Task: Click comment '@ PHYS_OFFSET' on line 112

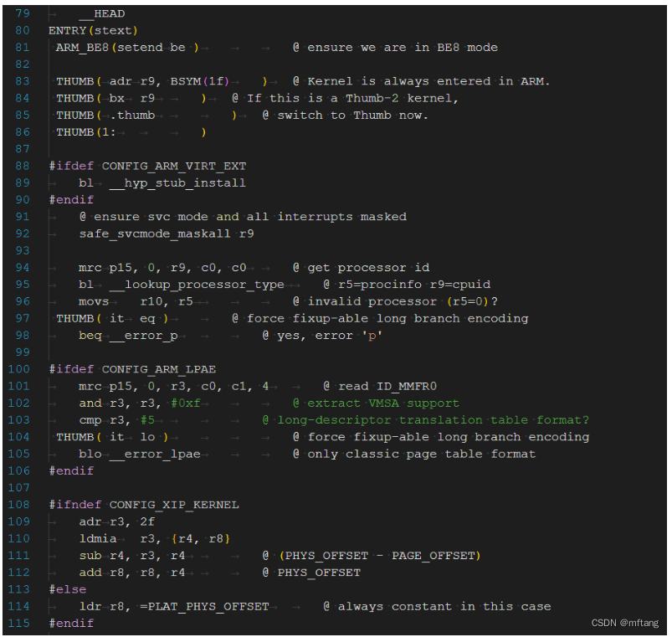Action: click(311, 573)
